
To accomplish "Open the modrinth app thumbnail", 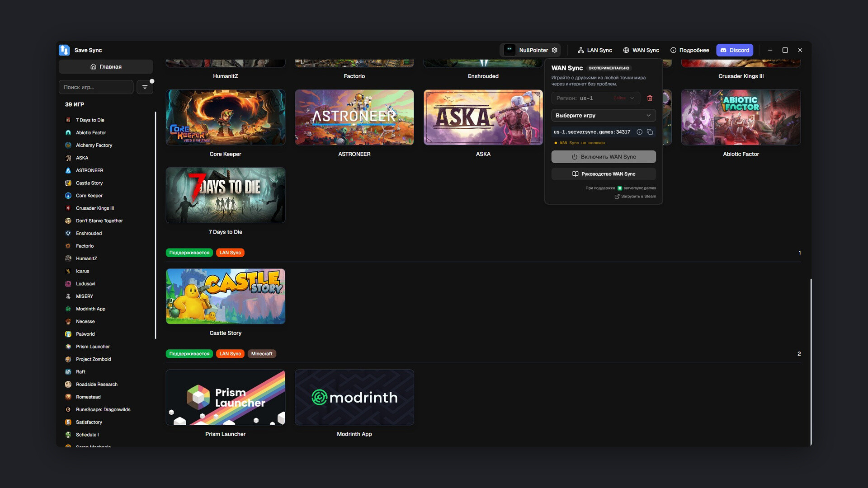I will click(354, 398).
